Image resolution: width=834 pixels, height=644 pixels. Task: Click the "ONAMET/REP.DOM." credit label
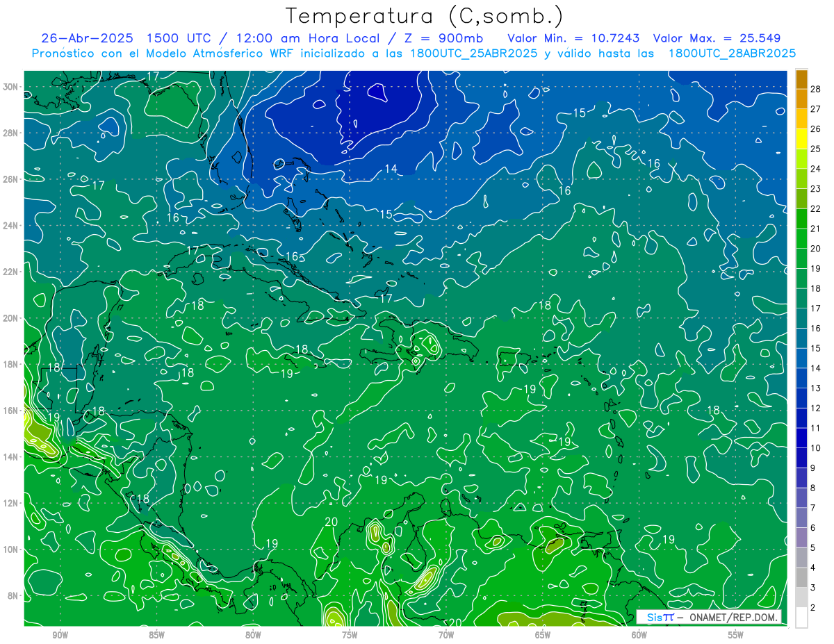(x=733, y=617)
